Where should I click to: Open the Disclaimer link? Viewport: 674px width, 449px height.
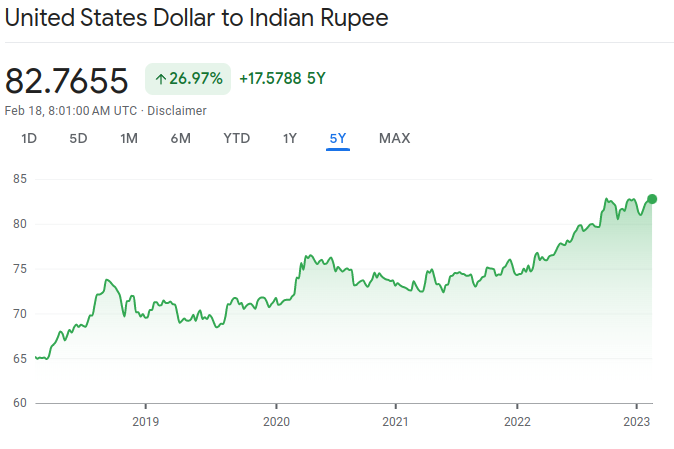pyautogui.click(x=177, y=110)
